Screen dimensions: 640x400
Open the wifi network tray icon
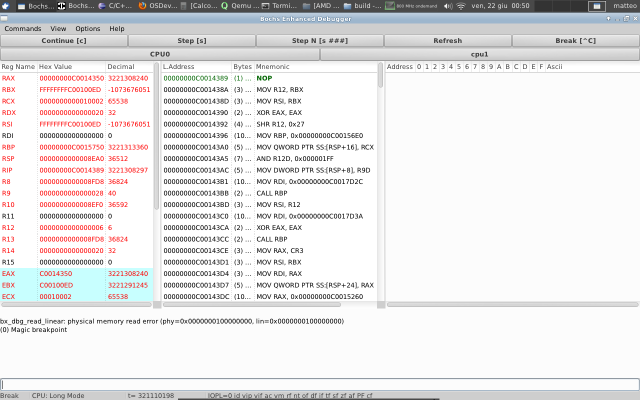pos(461,6)
